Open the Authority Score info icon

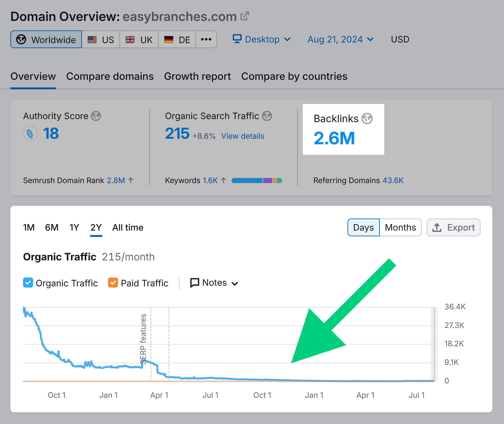tap(96, 116)
